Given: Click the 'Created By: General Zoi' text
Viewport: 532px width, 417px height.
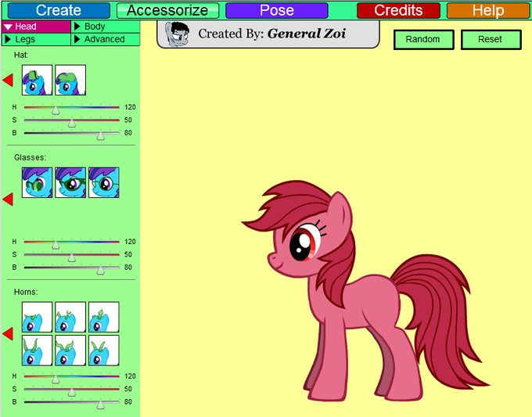Looking at the screenshot, I should [271, 34].
